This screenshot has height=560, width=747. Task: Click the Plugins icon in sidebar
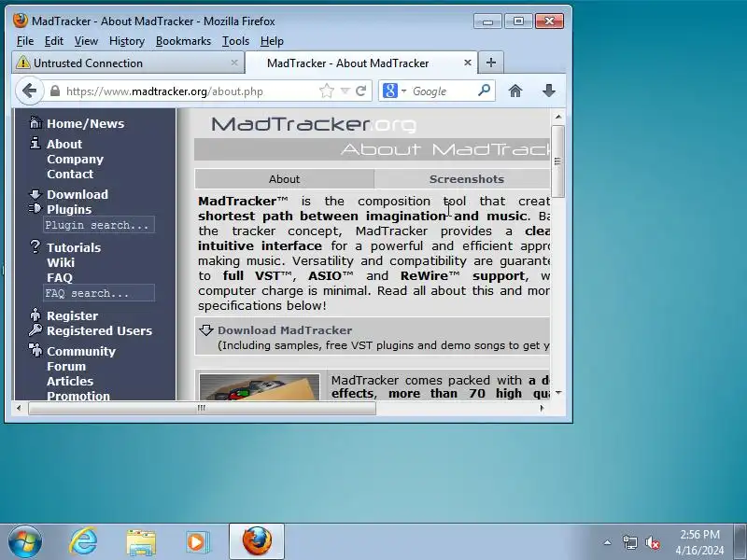[35, 208]
